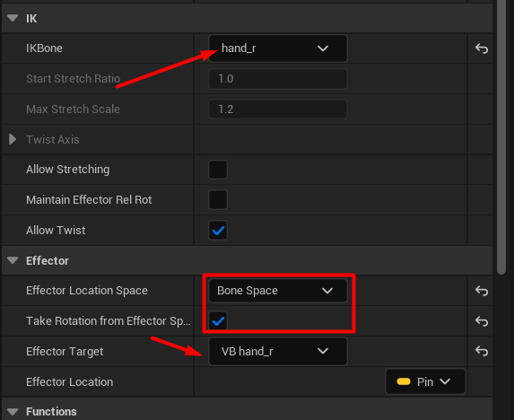The height and width of the screenshot is (420, 514).
Task: Click the Start Stretch Ratio field
Action: [278, 79]
